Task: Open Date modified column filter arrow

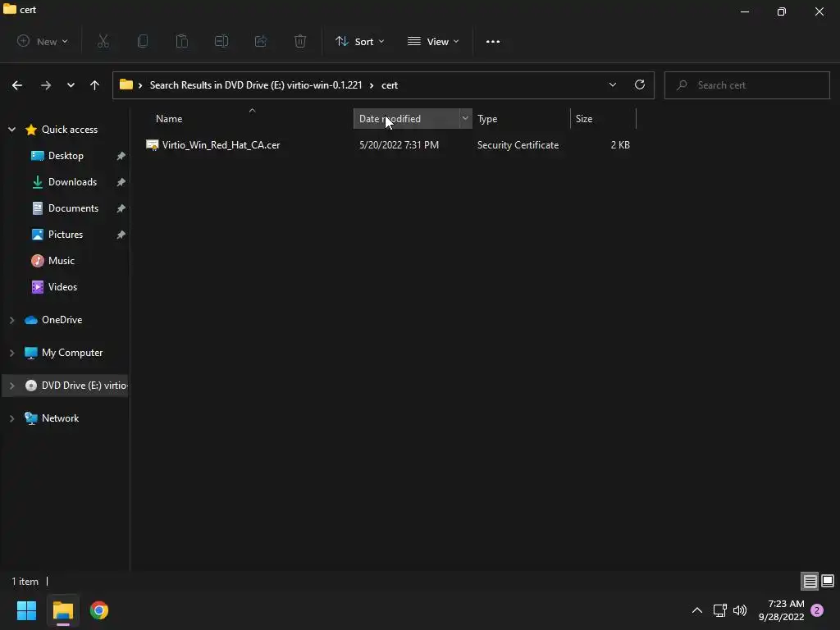Action: pos(465,118)
